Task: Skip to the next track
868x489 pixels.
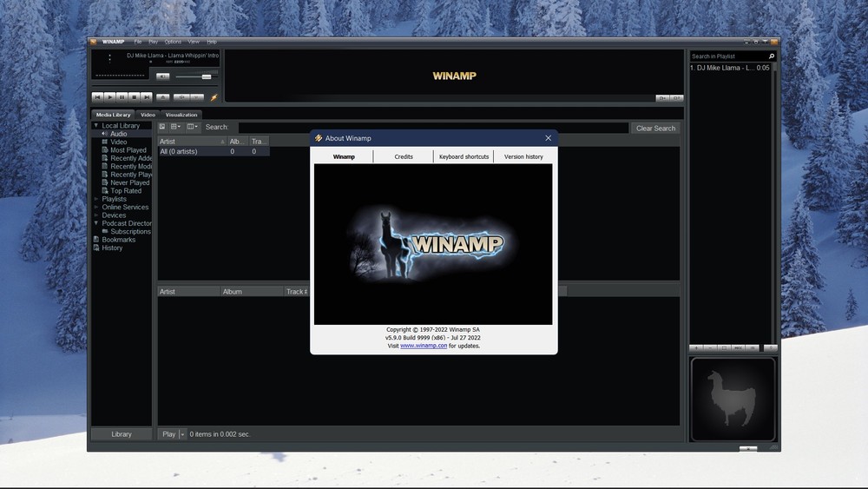Action: [147, 97]
